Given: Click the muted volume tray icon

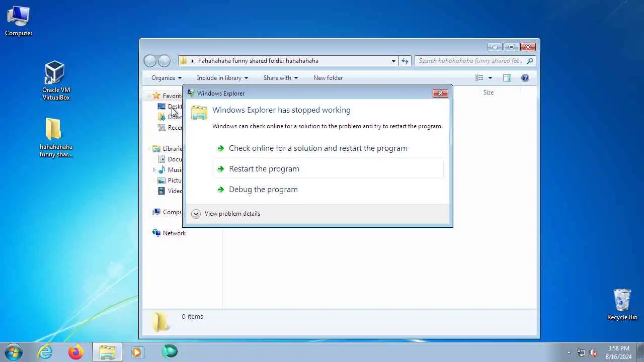Looking at the screenshot, I should [593, 352].
